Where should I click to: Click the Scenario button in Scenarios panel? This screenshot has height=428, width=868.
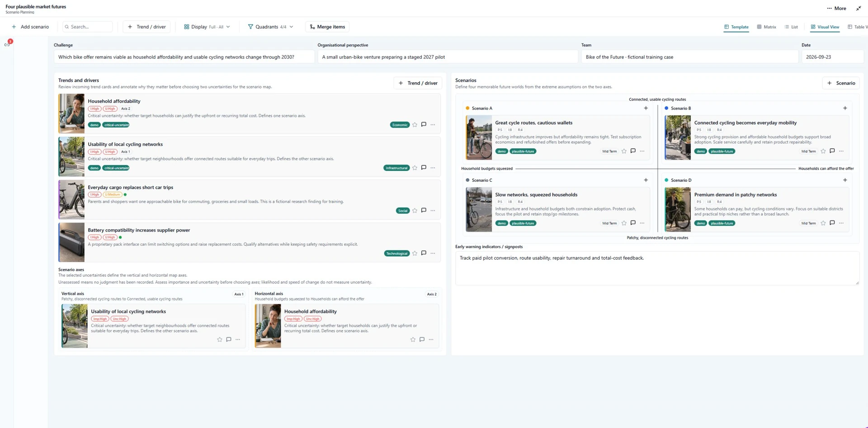click(841, 83)
